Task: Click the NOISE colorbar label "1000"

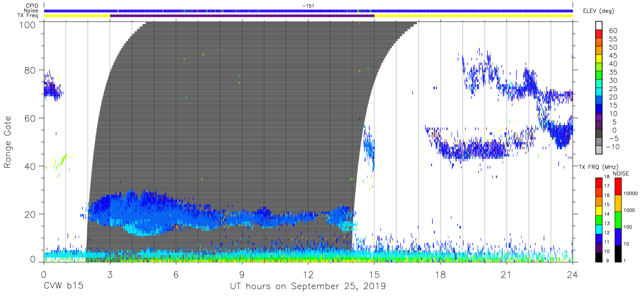Action: [x=630, y=210]
